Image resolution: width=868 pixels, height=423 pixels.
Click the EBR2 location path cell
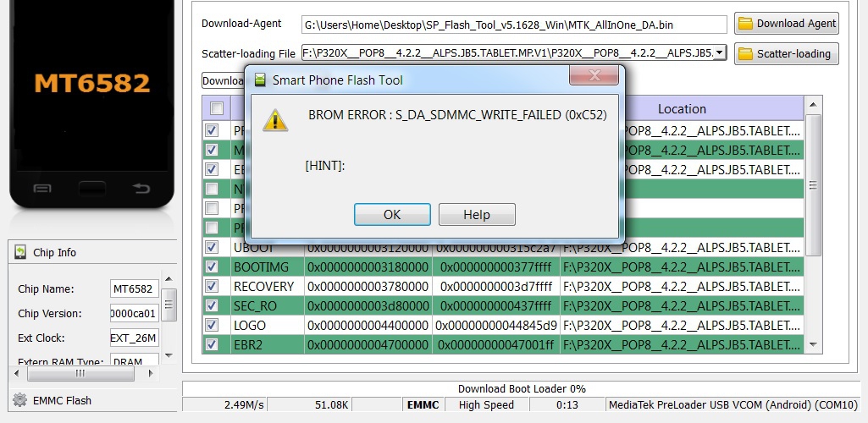pyautogui.click(x=682, y=345)
